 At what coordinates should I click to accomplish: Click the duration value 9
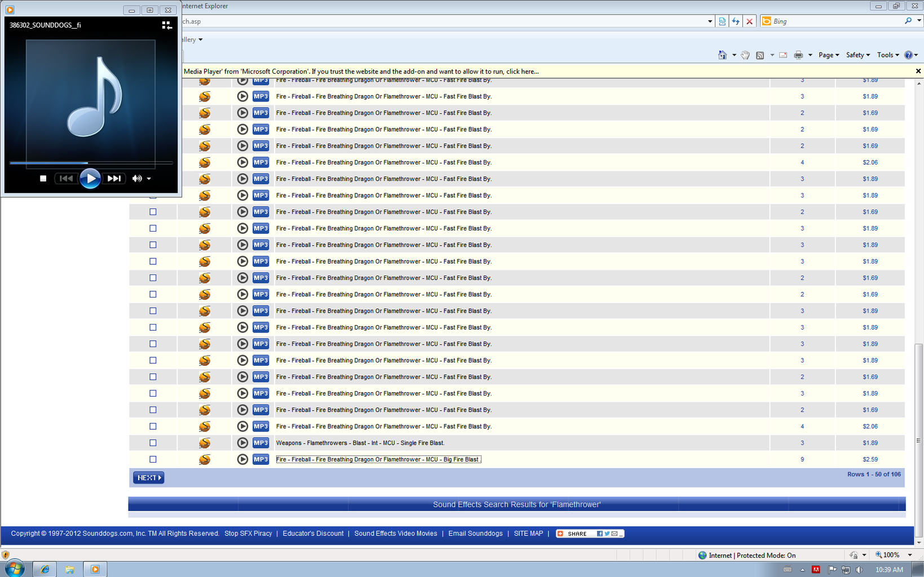(802, 459)
